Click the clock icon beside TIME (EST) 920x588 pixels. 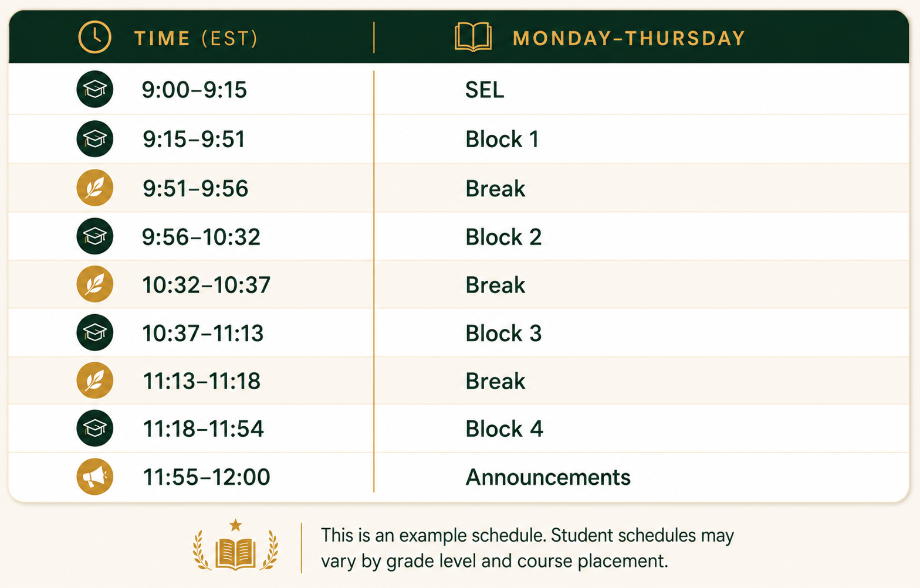click(94, 38)
